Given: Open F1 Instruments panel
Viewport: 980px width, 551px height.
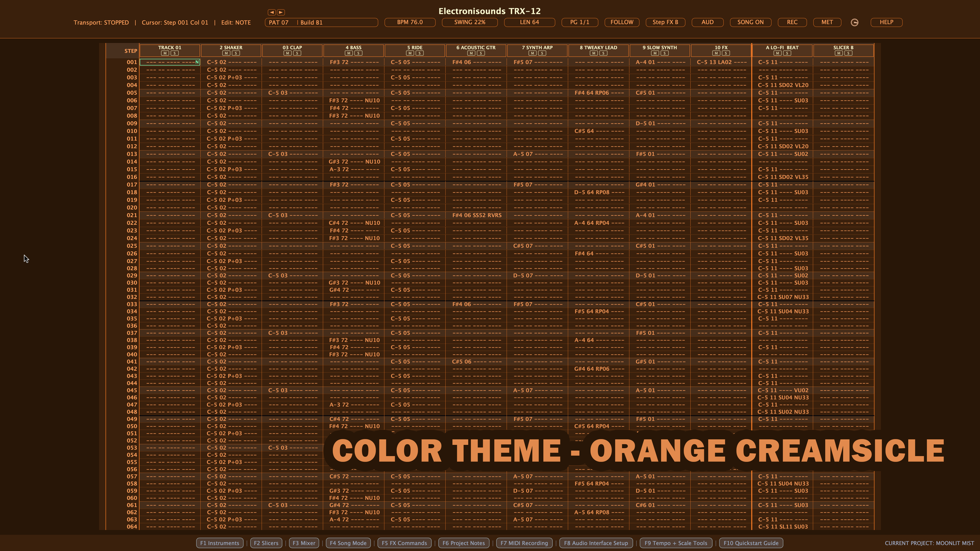Looking at the screenshot, I should tap(220, 543).
